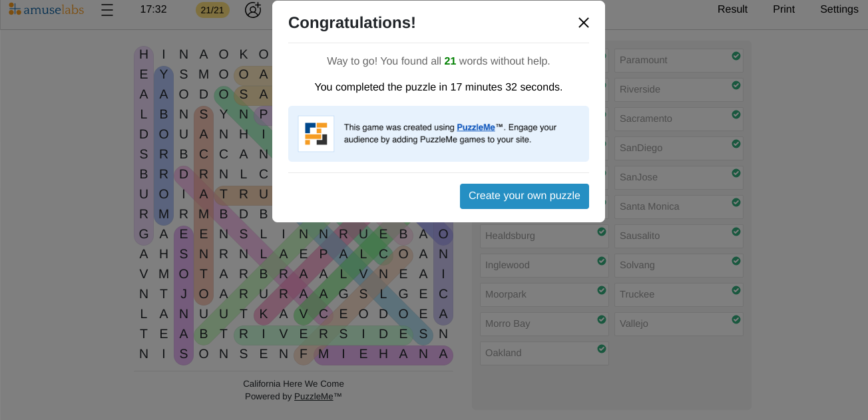Follow the PuzzleMe link below the grid
The image size is (868, 420).
(x=314, y=397)
